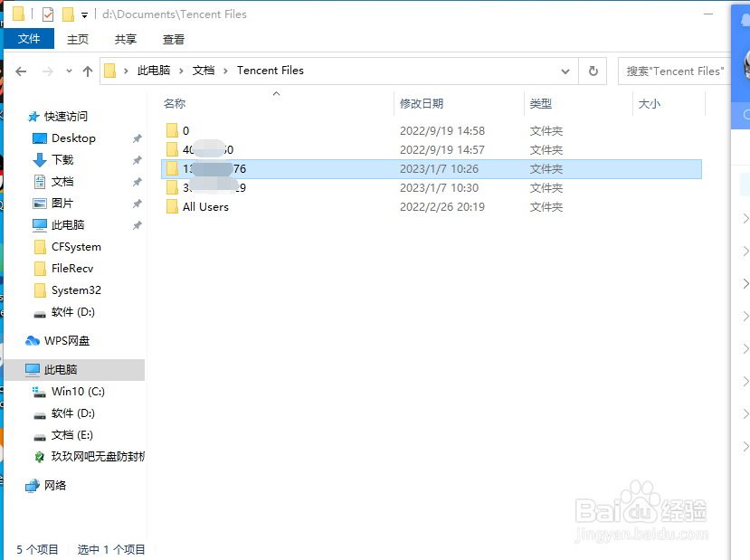The width and height of the screenshot is (750, 560).
Task: Open System32 folder in navigation pane
Action: tap(76, 290)
